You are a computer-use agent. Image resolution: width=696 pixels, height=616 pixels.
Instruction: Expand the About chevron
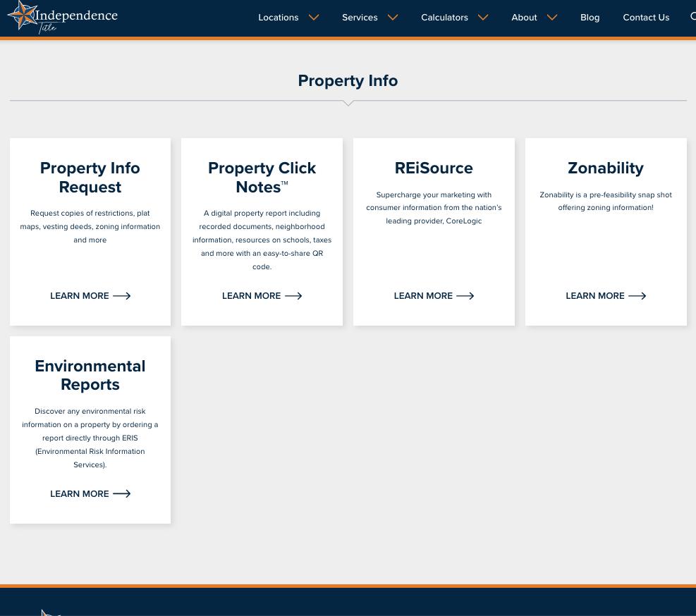[x=551, y=18]
